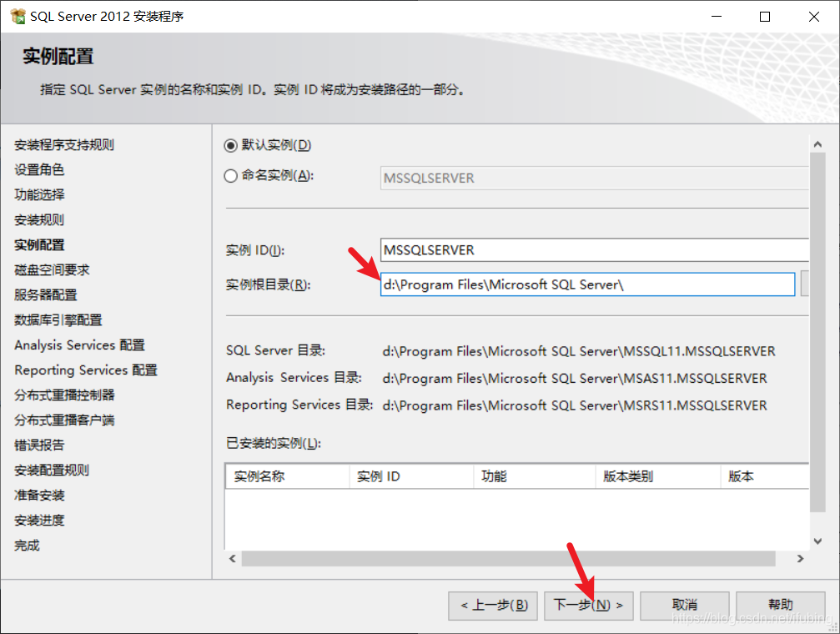Open 磁盘空间要求 step in sidebar
840x634 pixels.
[x=52, y=269]
